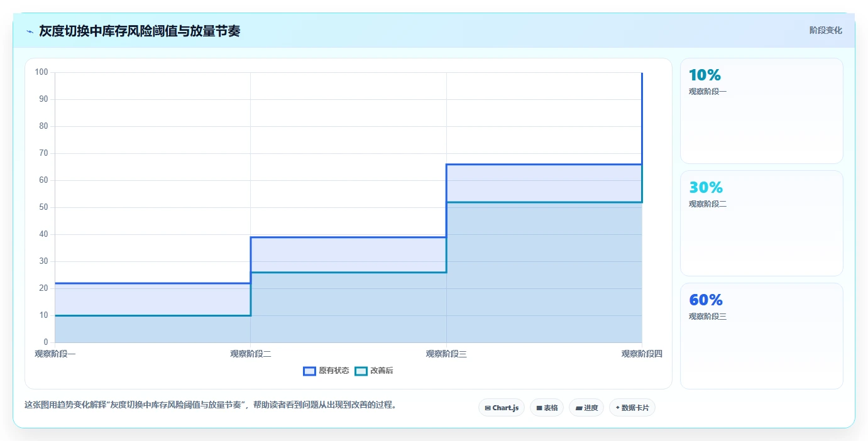The image size is (868, 441).
Task: Toggle the 改善后 legend item
Action: [x=374, y=371]
